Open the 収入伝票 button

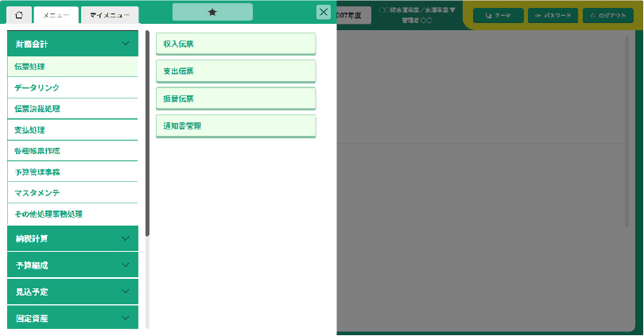(x=236, y=44)
